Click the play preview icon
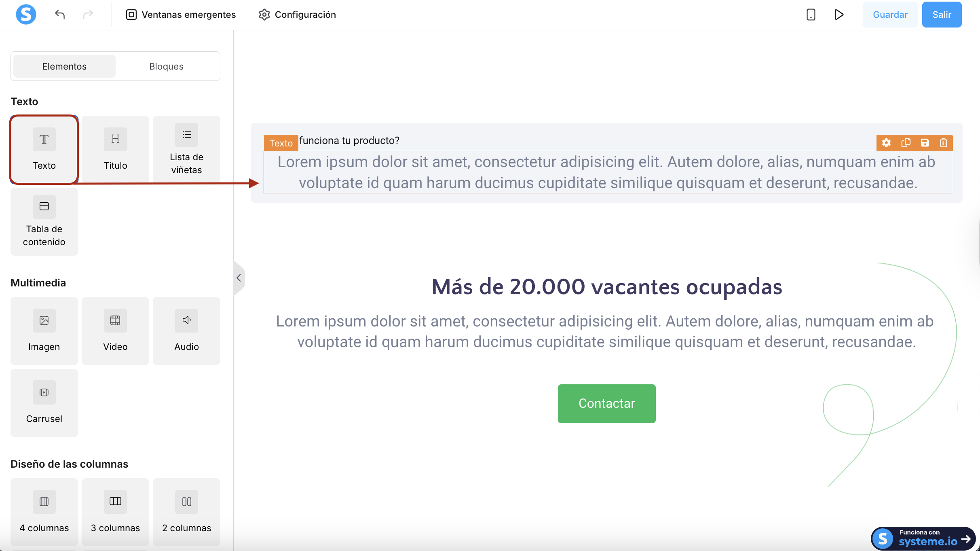This screenshot has width=980, height=551. pos(839,15)
